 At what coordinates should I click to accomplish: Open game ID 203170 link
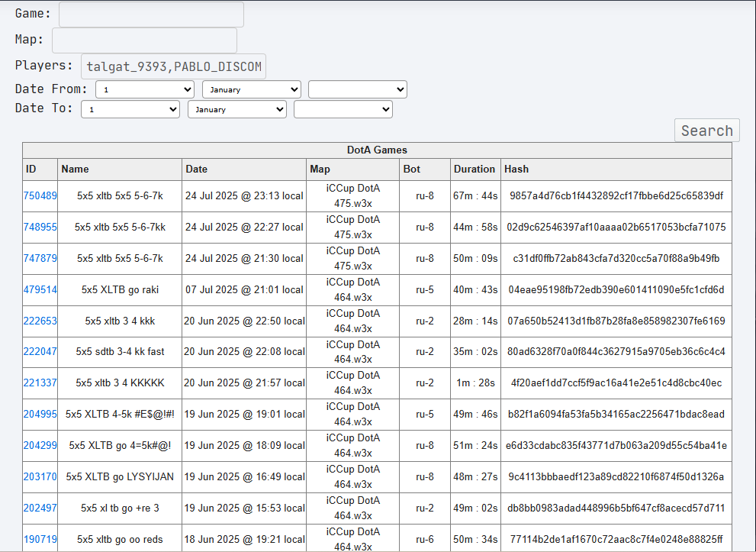pyautogui.click(x=40, y=477)
